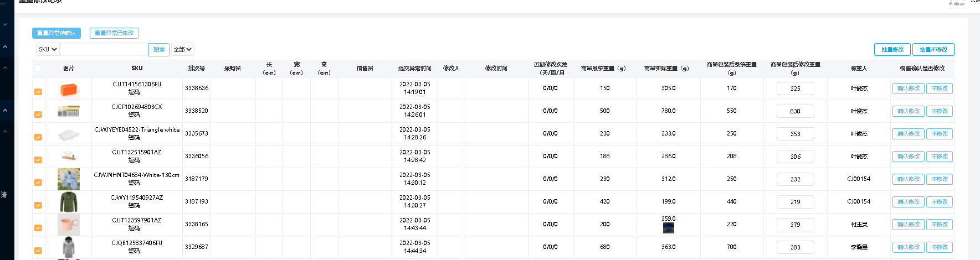Uncheck the row checkbox for batch 3338636
Screen dimensions: 980x260
point(38,92)
